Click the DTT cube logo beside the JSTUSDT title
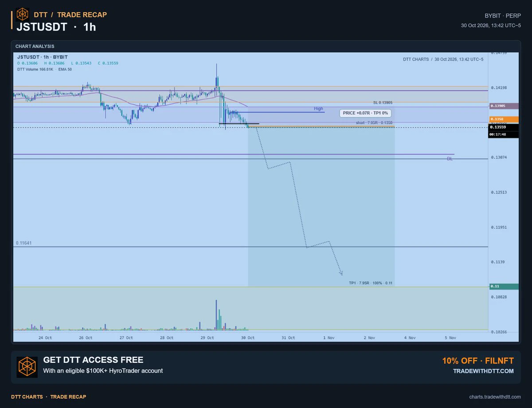The image size is (532, 408). click(x=23, y=15)
